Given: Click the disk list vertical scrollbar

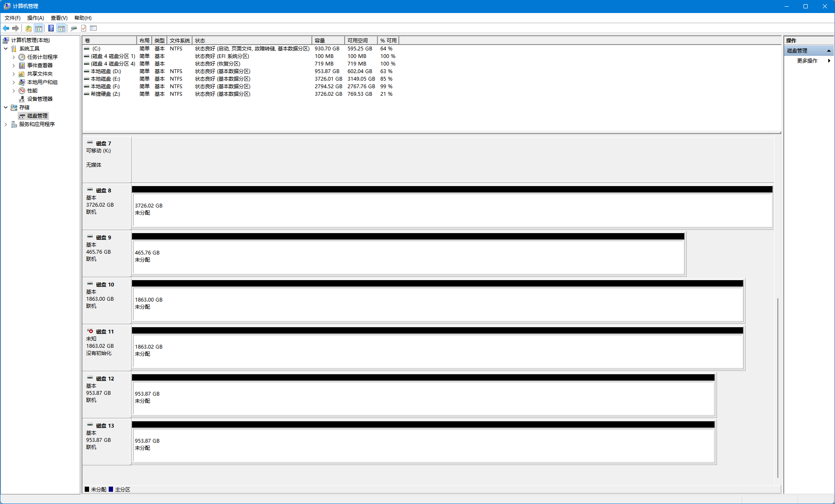Looking at the screenshot, I should (778, 388).
